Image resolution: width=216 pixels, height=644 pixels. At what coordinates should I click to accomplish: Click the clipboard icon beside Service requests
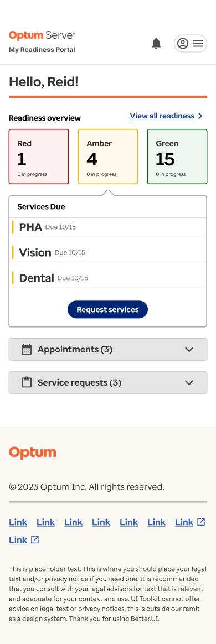(x=27, y=382)
